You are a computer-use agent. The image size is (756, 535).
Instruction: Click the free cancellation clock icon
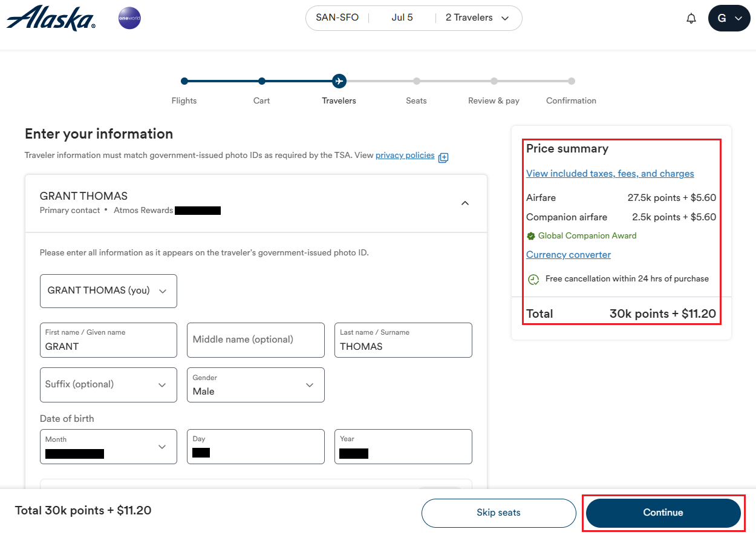[533, 280]
